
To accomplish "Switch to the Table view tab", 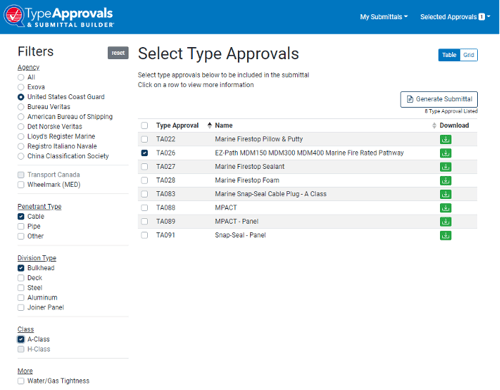I will click(449, 55).
